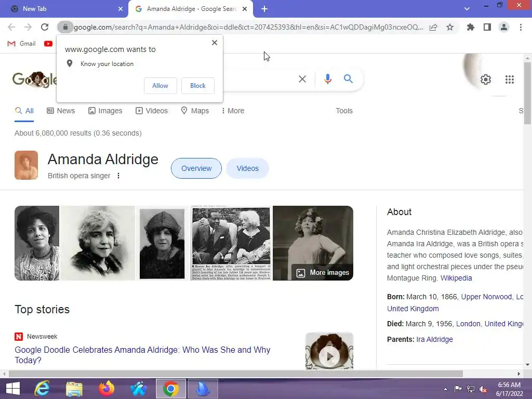Select the Overview chip
This screenshot has width=532, height=399.
click(196, 168)
